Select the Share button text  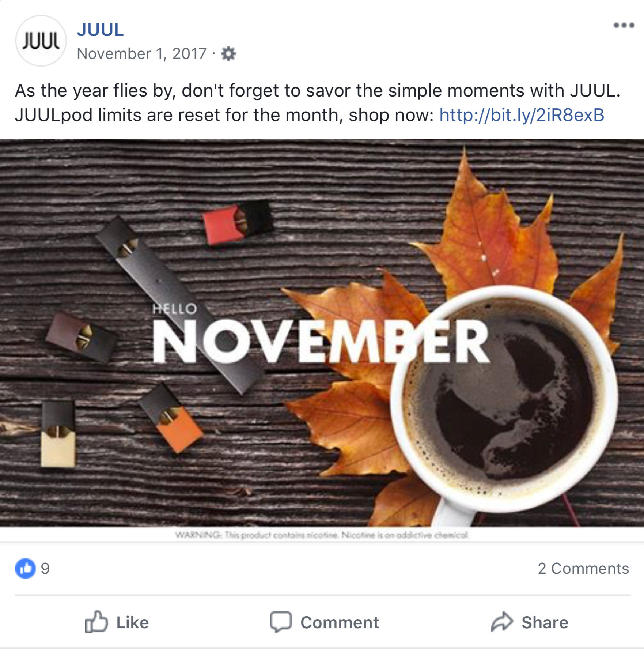(x=545, y=622)
